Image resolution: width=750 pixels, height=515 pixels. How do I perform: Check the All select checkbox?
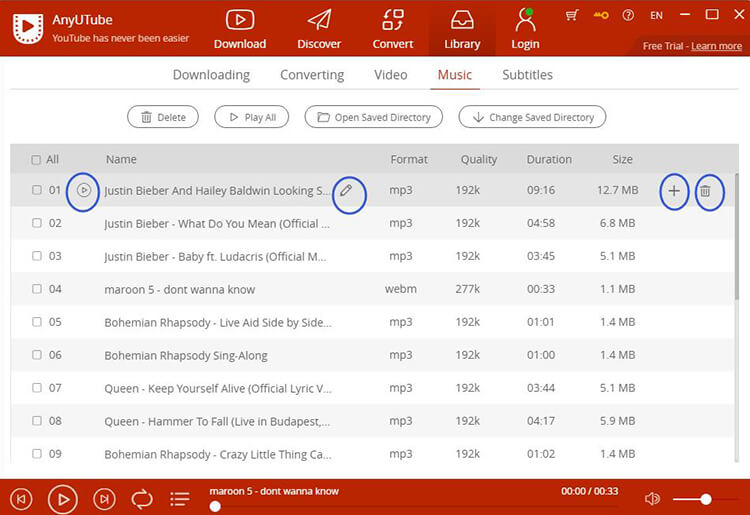point(36,160)
